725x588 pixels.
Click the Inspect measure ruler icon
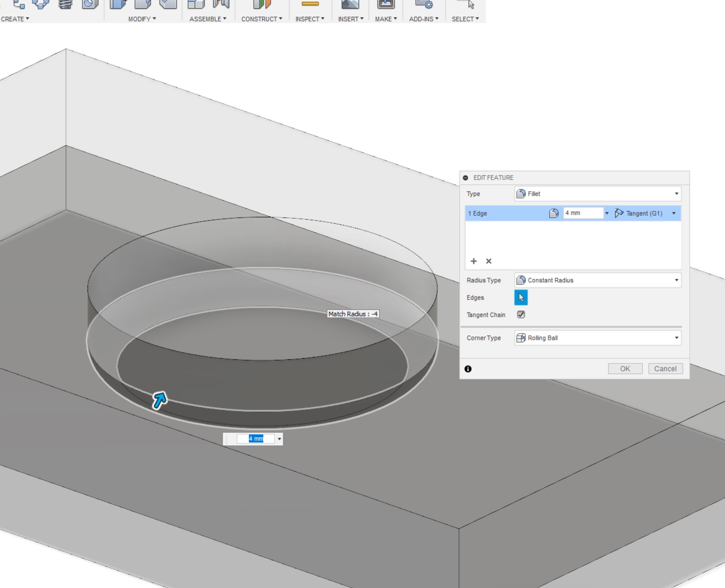[310, 4]
